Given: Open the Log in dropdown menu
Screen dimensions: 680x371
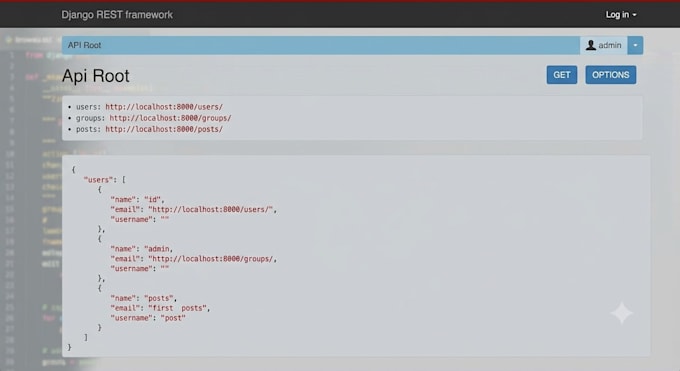Looking at the screenshot, I should coord(621,15).
